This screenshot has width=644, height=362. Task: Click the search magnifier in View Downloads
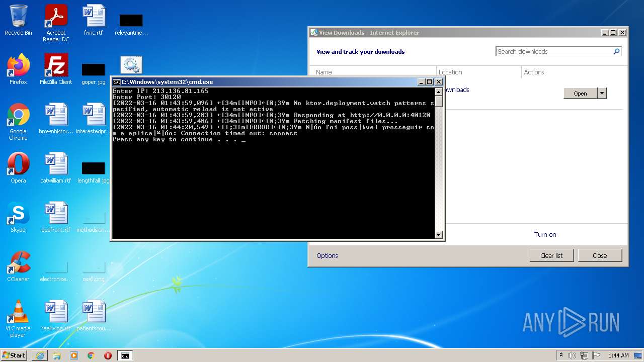point(616,51)
